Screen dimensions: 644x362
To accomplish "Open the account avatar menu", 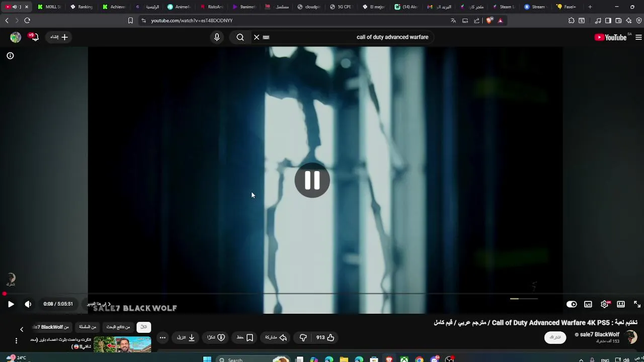I will [16, 37].
